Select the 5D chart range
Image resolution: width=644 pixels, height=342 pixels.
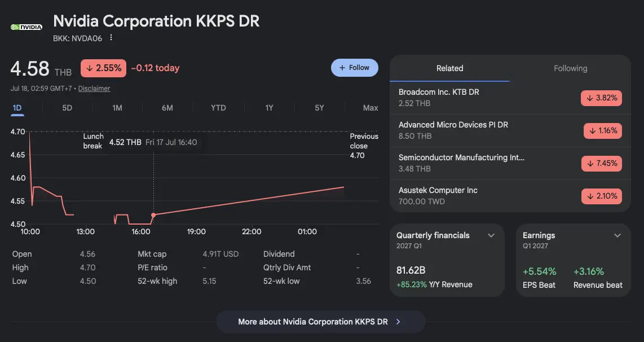(x=67, y=108)
